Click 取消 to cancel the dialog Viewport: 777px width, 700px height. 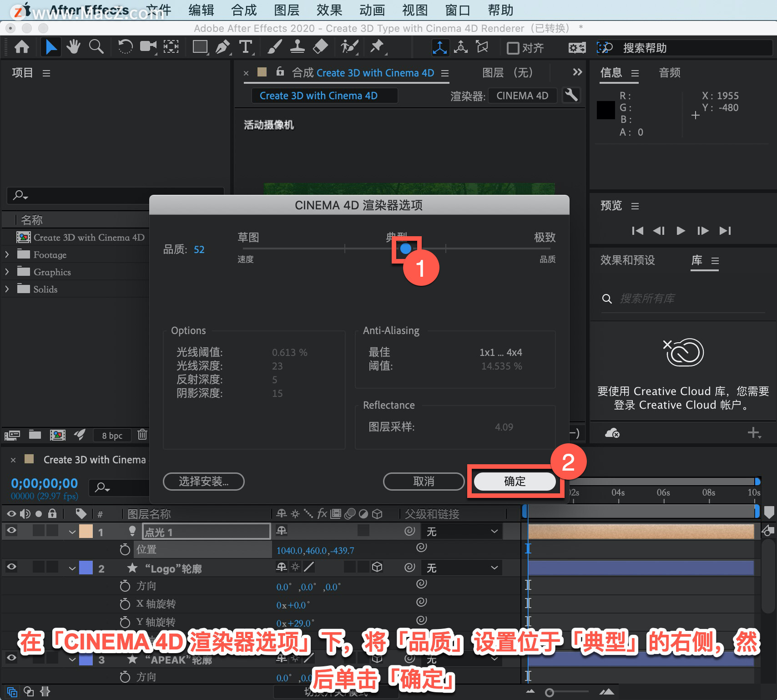tap(424, 482)
